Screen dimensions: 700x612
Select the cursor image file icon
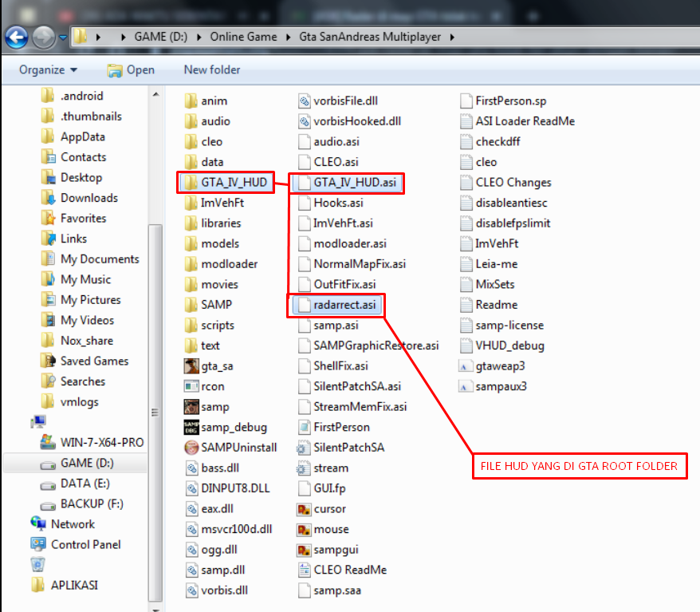(x=304, y=509)
